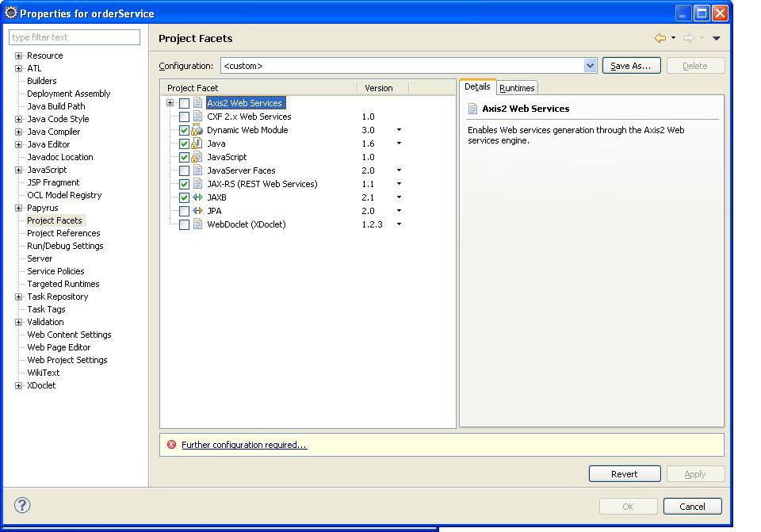This screenshot has width=761, height=532.
Task: Enable the WebDoclet (XDoclet) checkbox
Action: [184, 224]
